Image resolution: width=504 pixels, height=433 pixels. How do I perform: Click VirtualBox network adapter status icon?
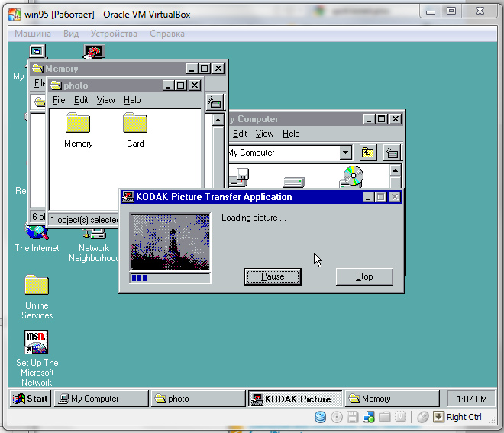368,417
